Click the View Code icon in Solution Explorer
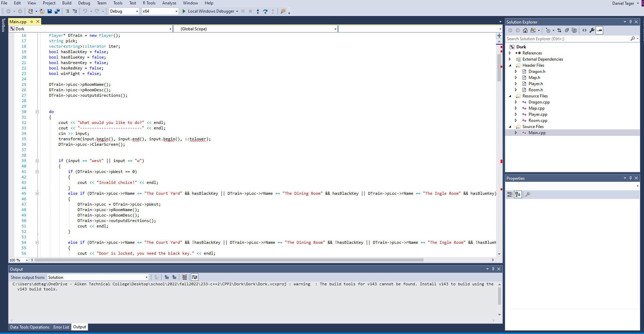 coord(584,30)
